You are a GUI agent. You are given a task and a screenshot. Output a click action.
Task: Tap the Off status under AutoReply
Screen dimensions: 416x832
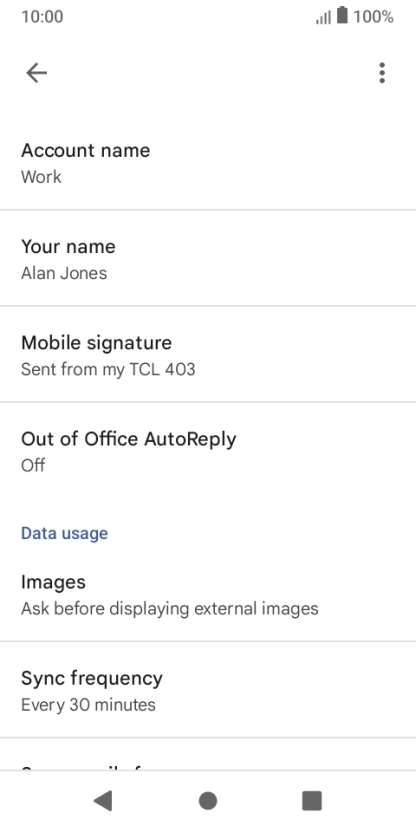click(33, 465)
